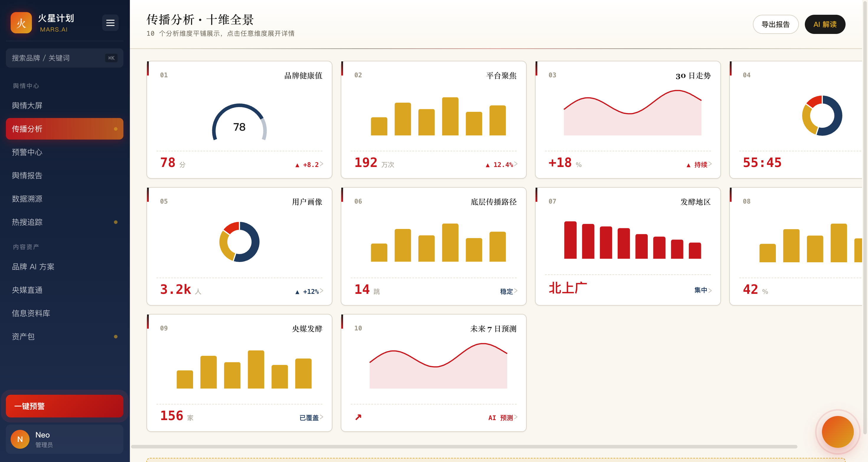Click the 火星计划 brand name
868x462 pixels.
pyautogui.click(x=56, y=18)
